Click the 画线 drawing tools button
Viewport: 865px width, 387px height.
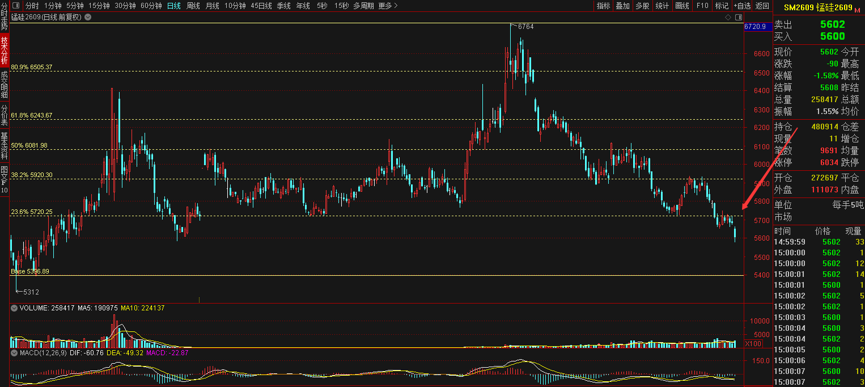(682, 6)
